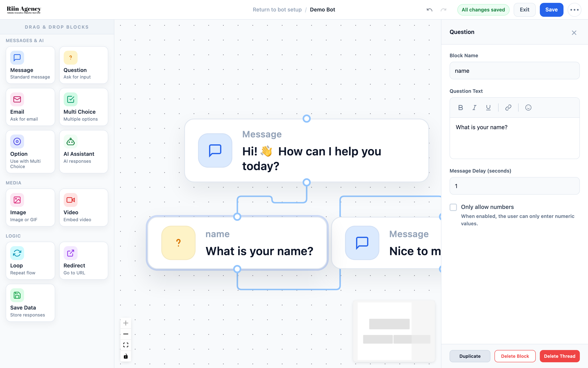
Task: Open the emoji picker
Action: click(528, 108)
